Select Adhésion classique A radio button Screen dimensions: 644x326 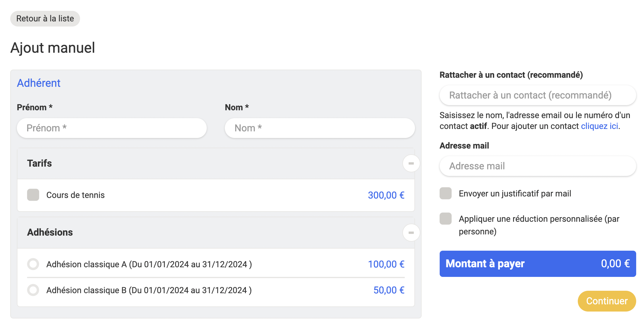pyautogui.click(x=33, y=264)
